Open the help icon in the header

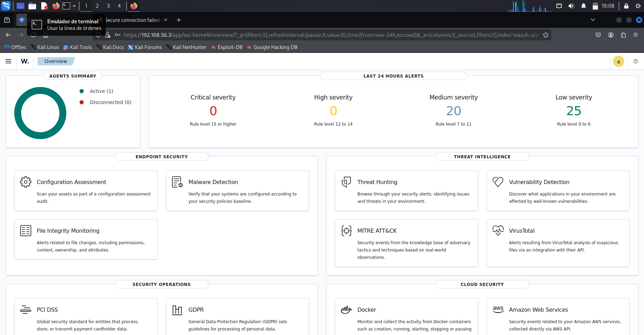(636, 61)
